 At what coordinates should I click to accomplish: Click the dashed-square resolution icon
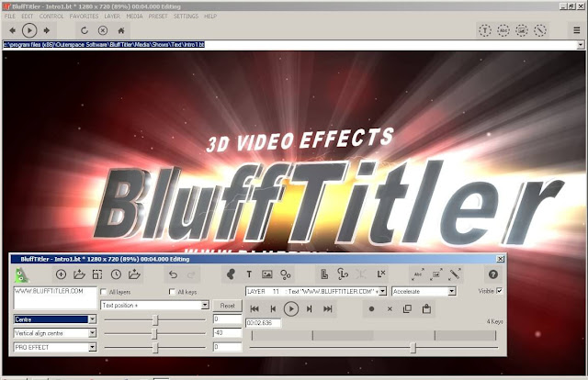pos(97,274)
